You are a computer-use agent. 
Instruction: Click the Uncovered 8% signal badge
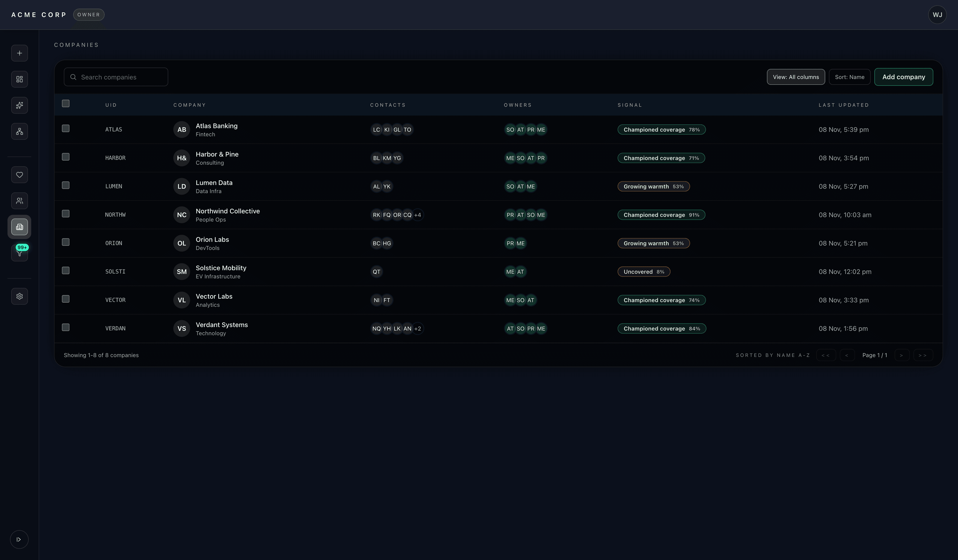click(644, 271)
